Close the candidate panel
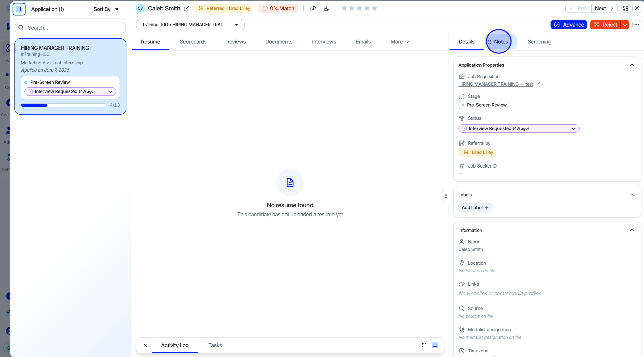The image size is (644, 357). [x=637, y=8]
